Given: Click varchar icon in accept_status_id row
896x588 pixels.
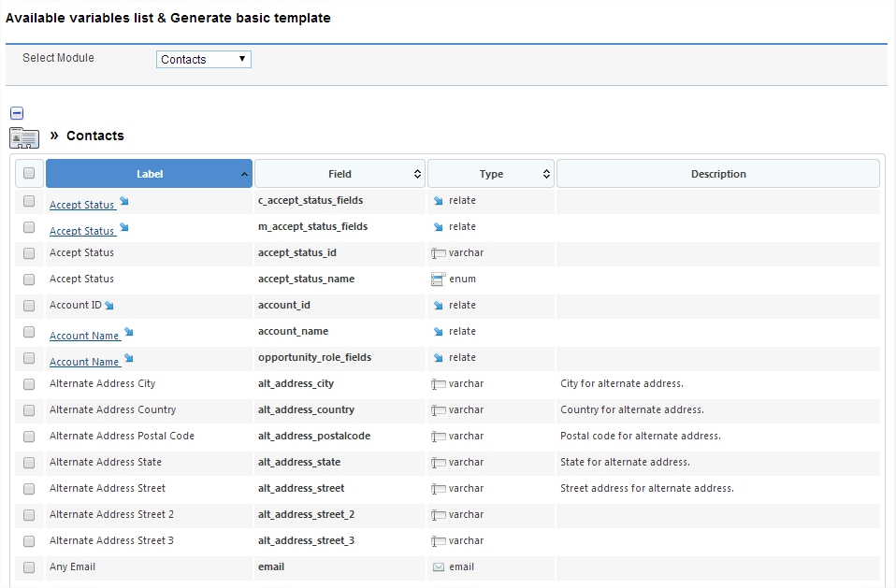Looking at the screenshot, I should pos(438,253).
